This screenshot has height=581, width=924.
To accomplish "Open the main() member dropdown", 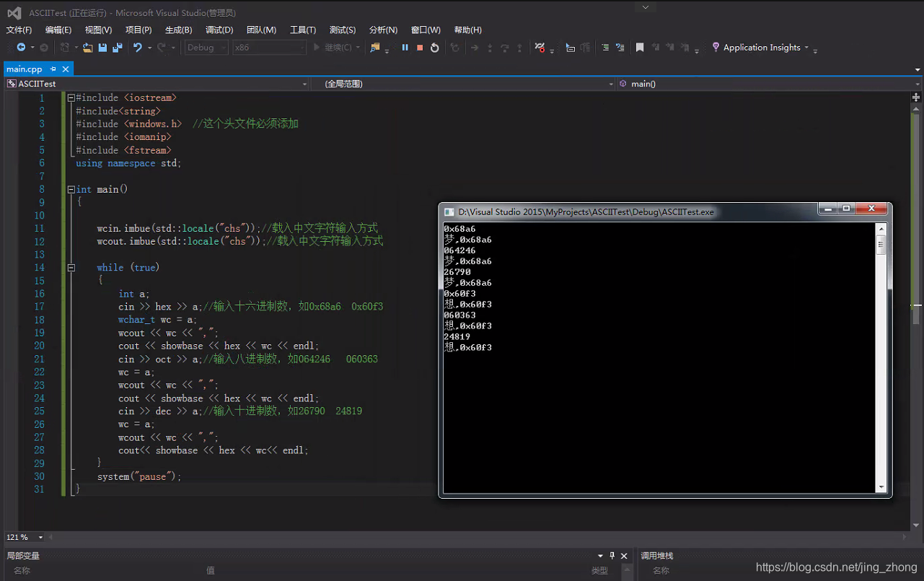I will [x=770, y=84].
